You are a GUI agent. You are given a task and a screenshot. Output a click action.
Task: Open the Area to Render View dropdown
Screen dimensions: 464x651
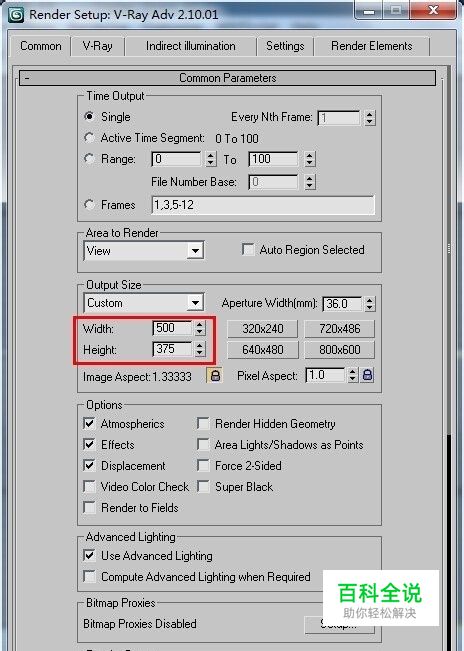(x=144, y=251)
